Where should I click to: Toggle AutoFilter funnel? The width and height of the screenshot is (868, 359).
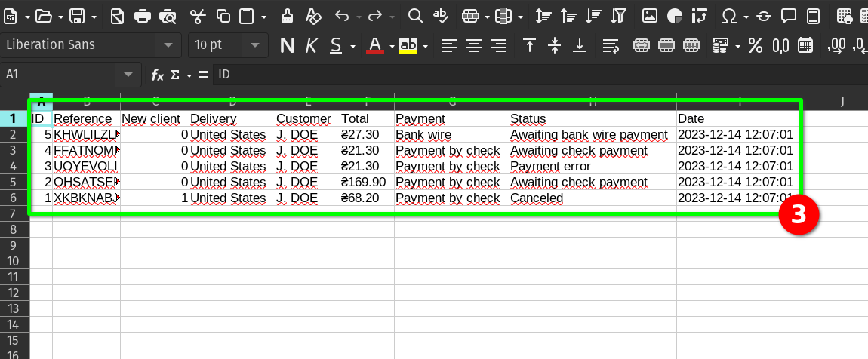point(618,17)
